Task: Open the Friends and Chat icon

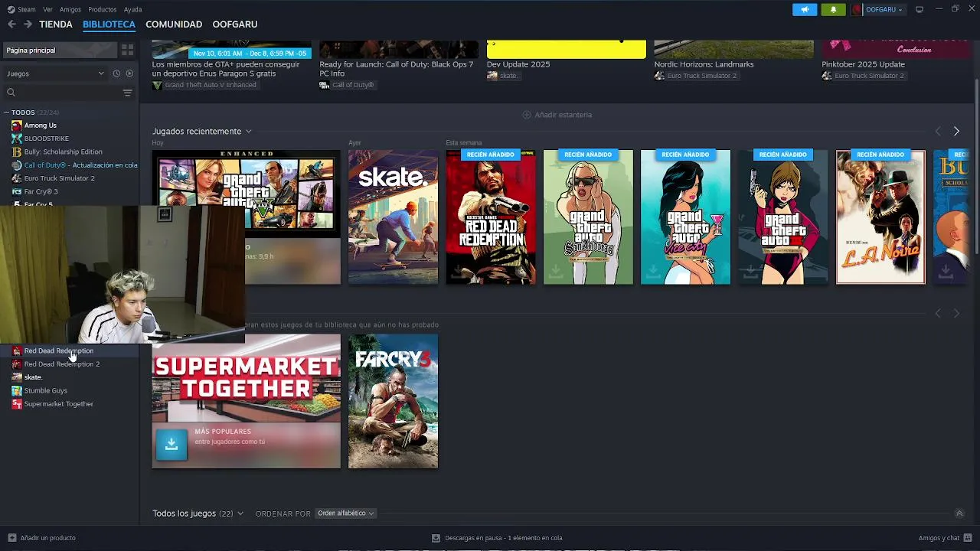Action: point(969,538)
